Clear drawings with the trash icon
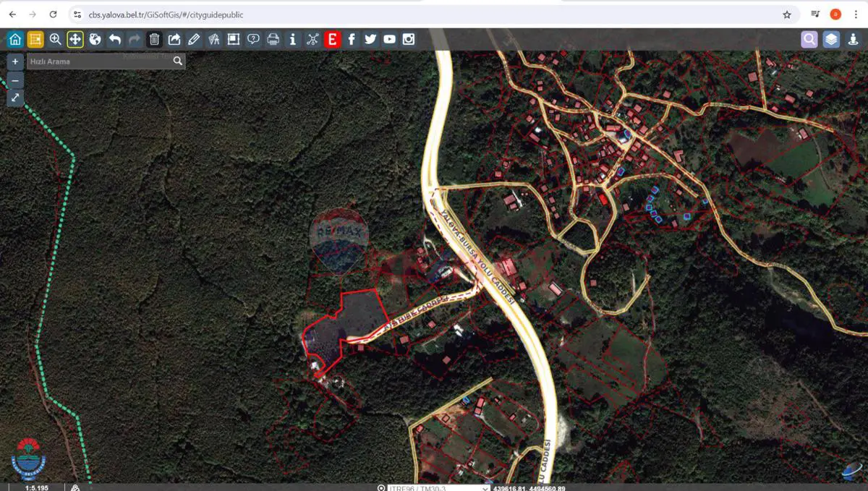The height and width of the screenshot is (491, 868). pyautogui.click(x=154, y=40)
